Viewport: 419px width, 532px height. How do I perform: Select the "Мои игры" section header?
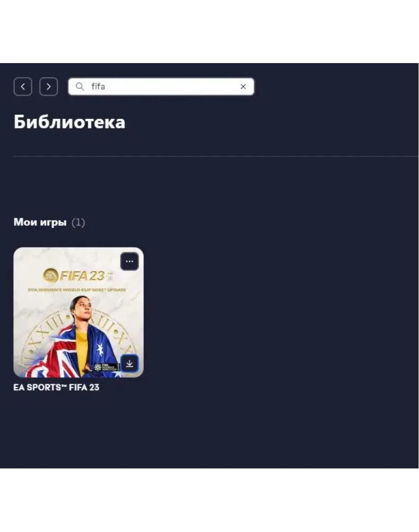tap(40, 222)
